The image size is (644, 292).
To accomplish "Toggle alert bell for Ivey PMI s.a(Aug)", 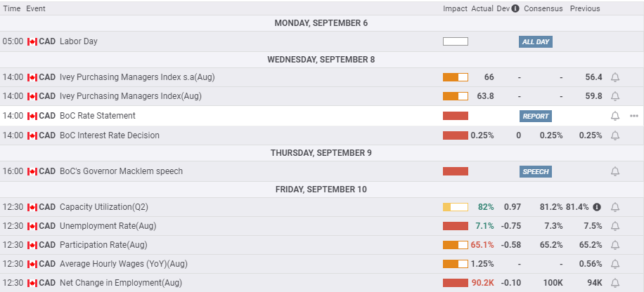I will (615, 77).
